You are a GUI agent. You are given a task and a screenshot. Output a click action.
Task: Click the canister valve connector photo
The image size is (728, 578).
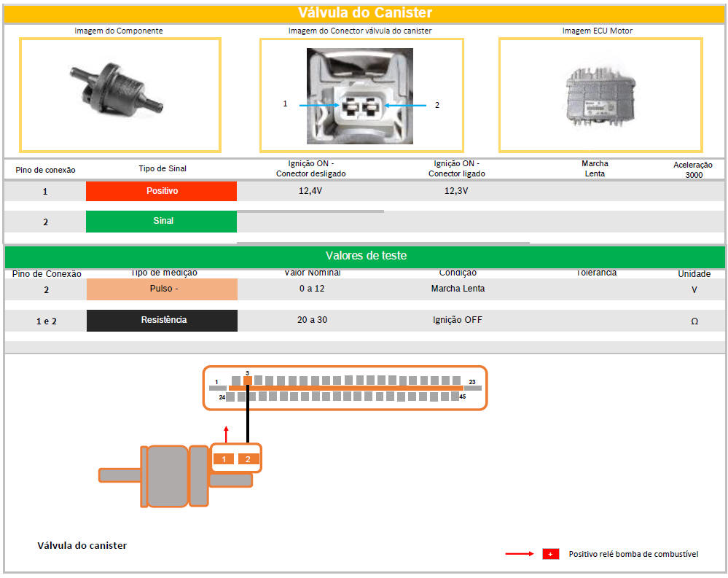click(x=360, y=95)
